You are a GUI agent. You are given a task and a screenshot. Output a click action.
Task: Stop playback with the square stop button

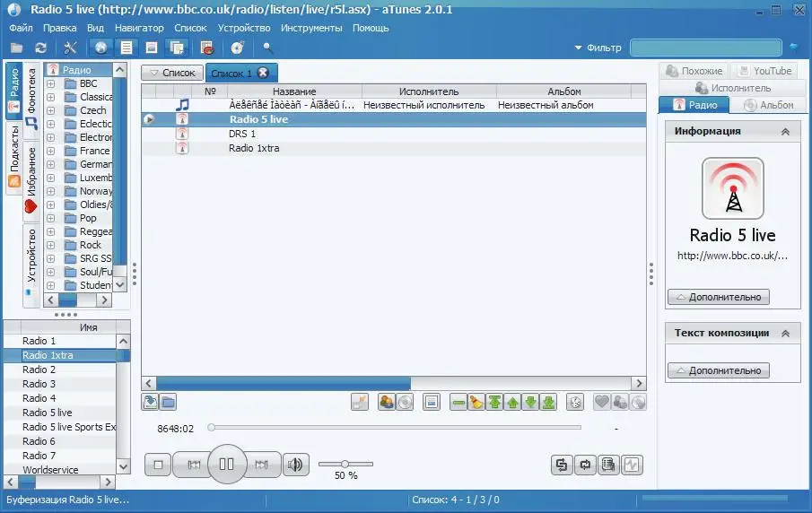(159, 465)
